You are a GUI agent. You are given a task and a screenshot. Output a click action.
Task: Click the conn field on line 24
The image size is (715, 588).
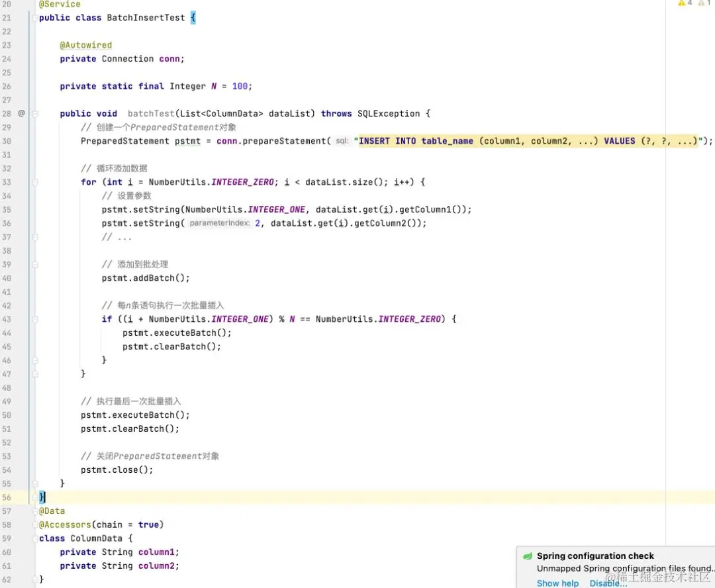(169, 59)
